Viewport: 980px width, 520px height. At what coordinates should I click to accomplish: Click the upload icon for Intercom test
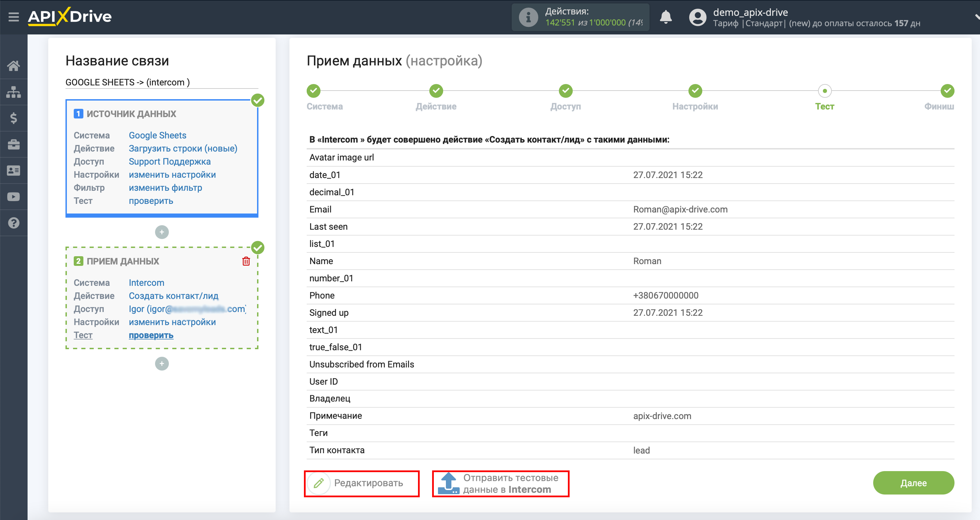pos(449,483)
